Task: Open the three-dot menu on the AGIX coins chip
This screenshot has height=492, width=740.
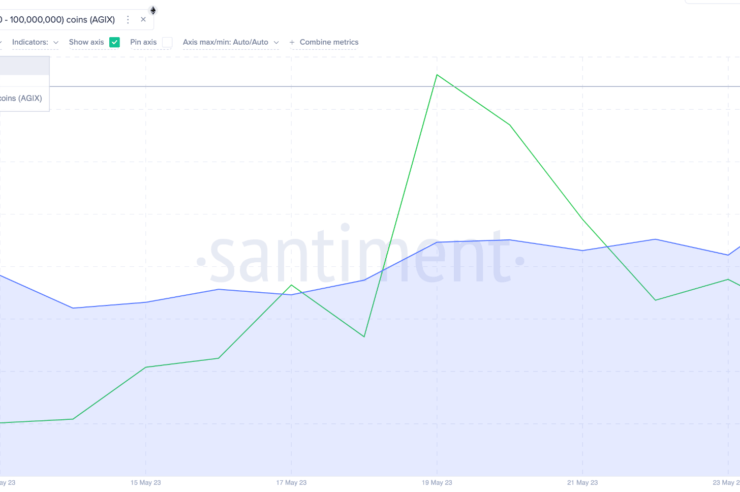Action: tap(127, 20)
